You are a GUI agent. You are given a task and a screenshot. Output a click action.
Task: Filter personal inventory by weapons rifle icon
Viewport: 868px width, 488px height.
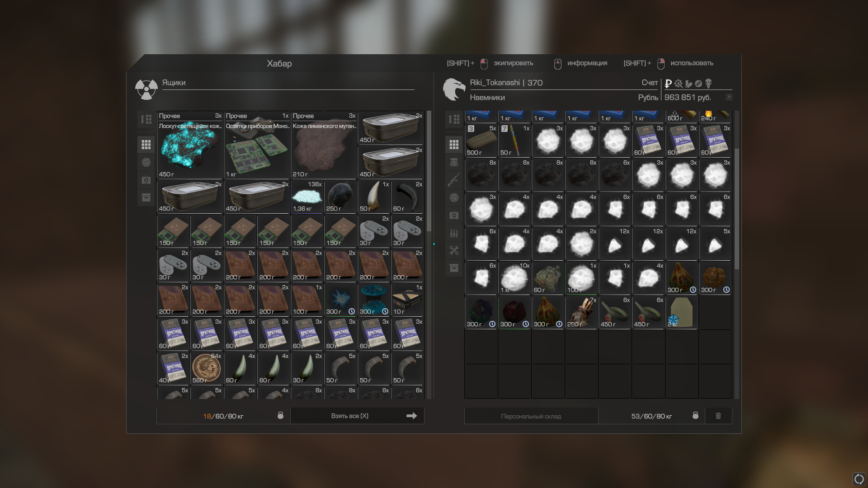pos(454,180)
